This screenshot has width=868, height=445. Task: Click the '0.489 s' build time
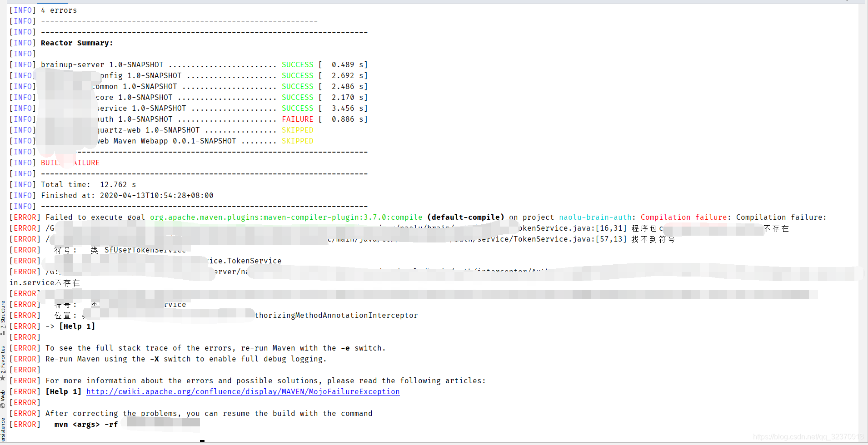(x=348, y=64)
